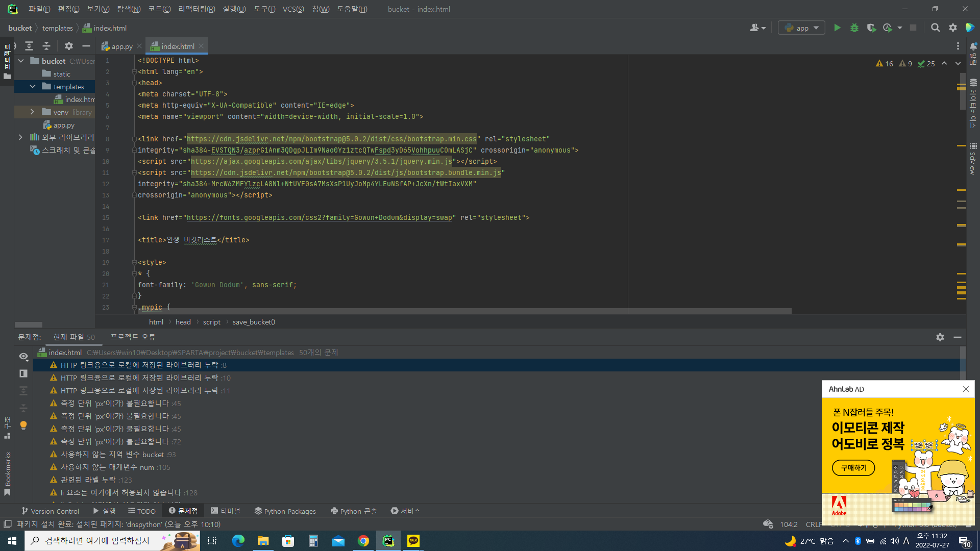Minimize the problems panel

click(958, 337)
